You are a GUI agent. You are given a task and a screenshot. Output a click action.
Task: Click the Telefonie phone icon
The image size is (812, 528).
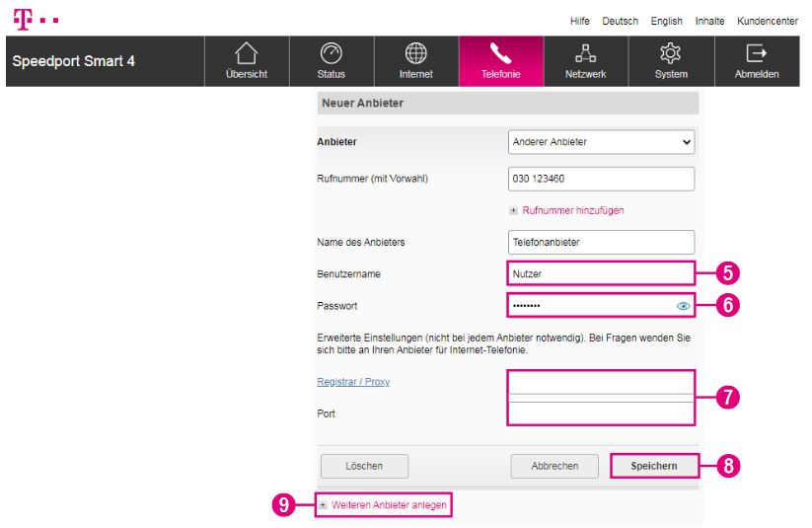pyautogui.click(x=500, y=53)
